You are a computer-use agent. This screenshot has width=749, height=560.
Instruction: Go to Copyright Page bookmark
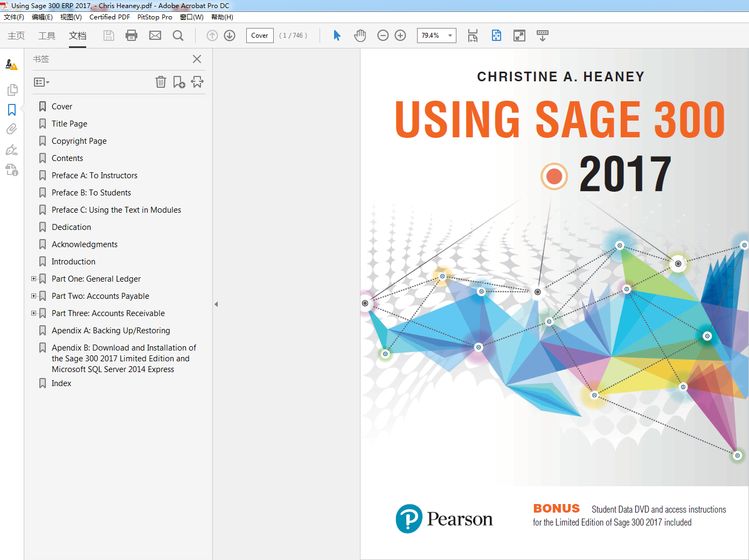tap(79, 141)
